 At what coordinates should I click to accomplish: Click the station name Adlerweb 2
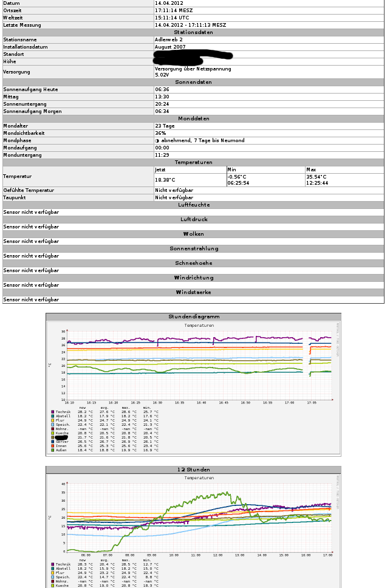[x=169, y=39]
